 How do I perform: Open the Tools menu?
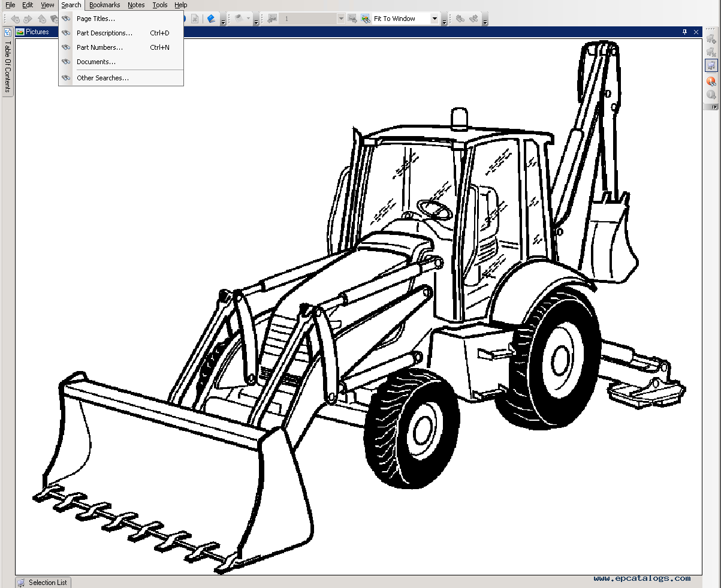pos(160,5)
